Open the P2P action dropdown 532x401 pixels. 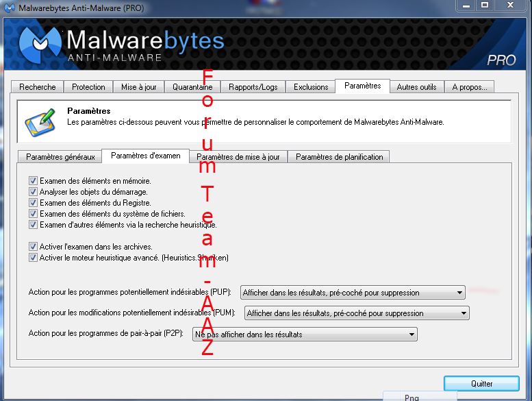305,334
